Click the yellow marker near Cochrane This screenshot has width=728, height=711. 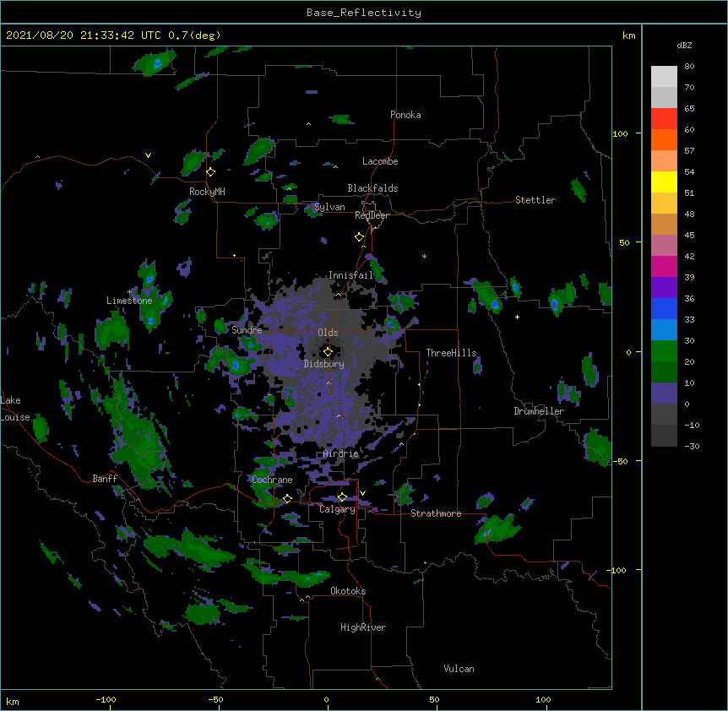[x=287, y=498]
